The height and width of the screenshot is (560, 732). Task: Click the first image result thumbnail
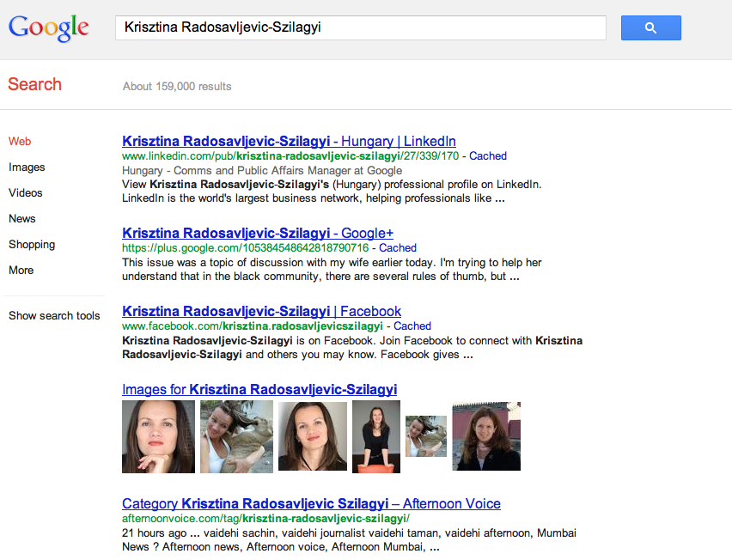click(x=158, y=436)
